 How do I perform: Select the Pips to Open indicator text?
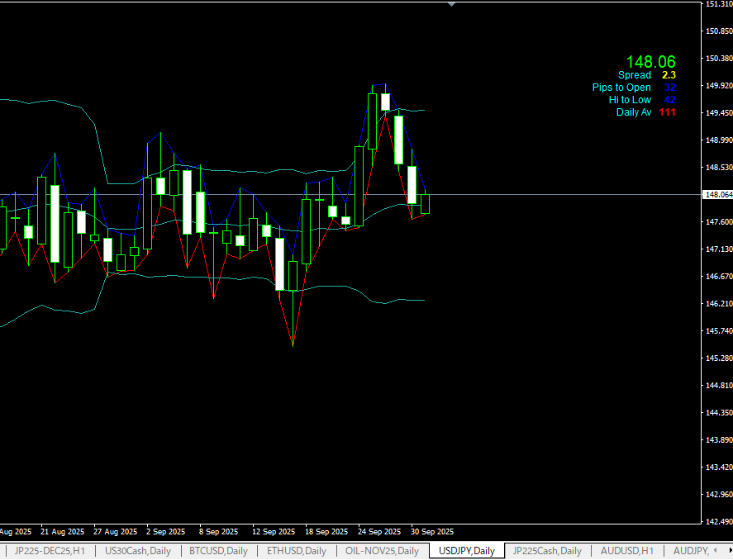click(x=621, y=88)
